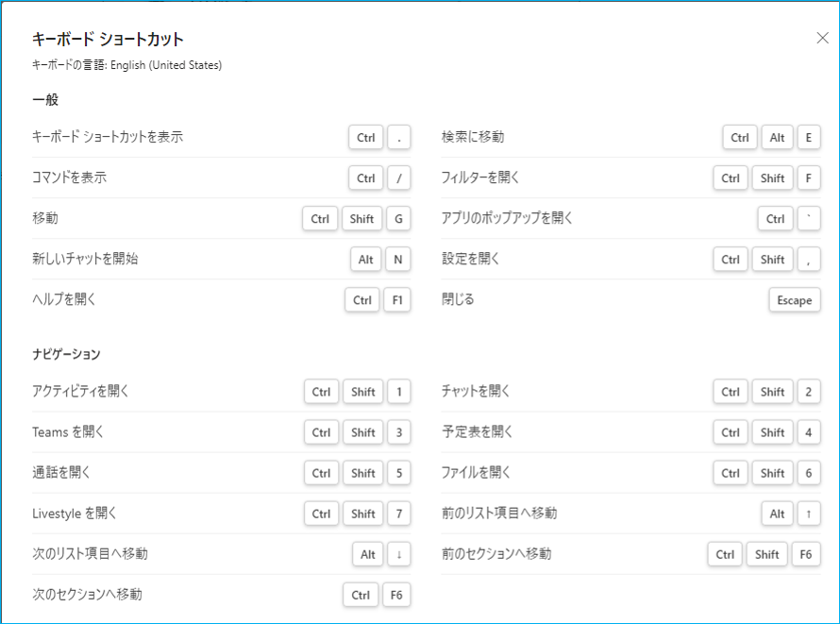
Task: Select the 検索に移動 shortcut label
Action: 473,137
